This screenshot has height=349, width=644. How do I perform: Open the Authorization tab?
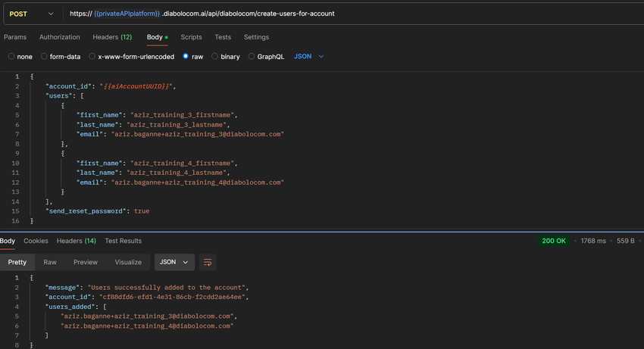point(59,37)
